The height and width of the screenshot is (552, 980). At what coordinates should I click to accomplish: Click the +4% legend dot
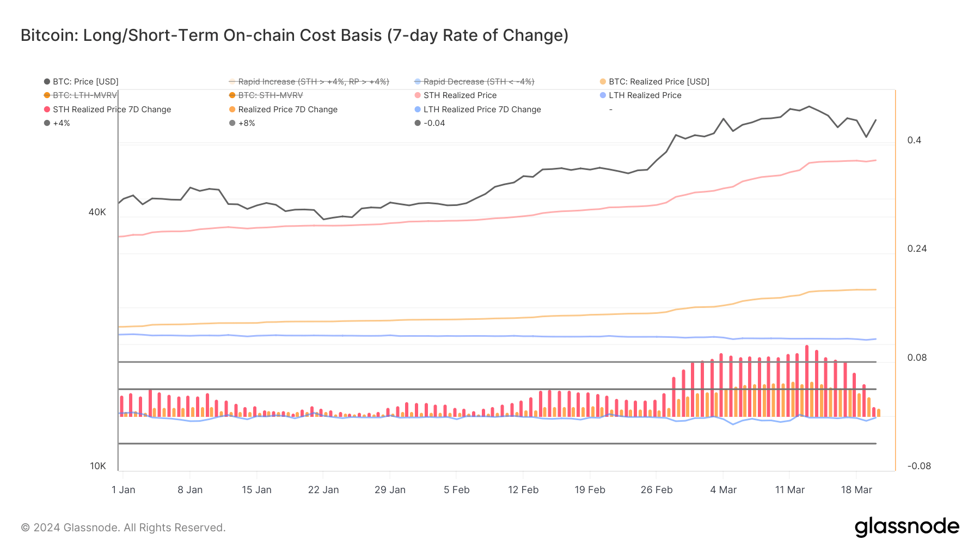[x=47, y=123]
